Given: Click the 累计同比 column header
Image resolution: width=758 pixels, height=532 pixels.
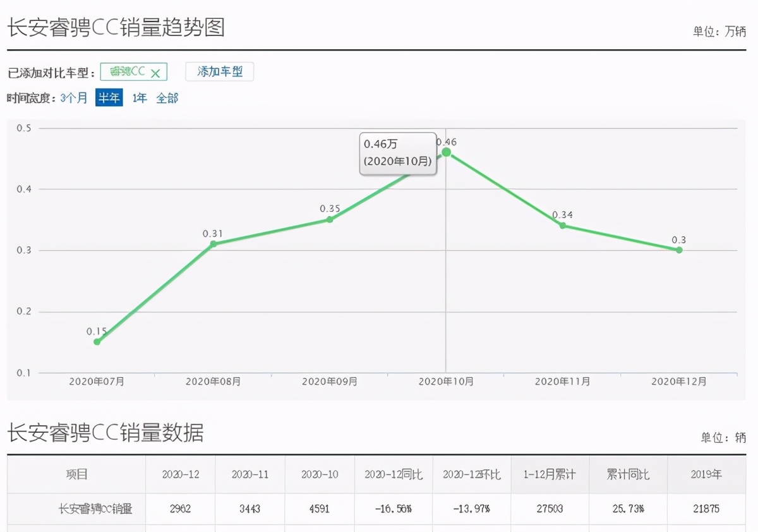Looking at the screenshot, I should coord(628,475).
